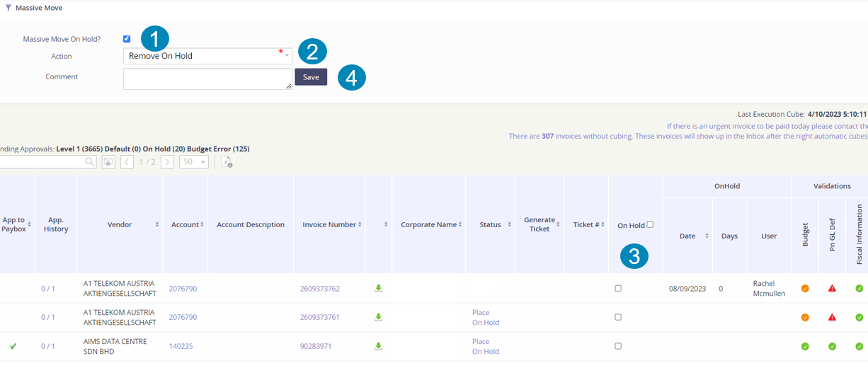The image size is (868, 368).
Task: Click the OnHold Days column header
Action: coord(729,236)
